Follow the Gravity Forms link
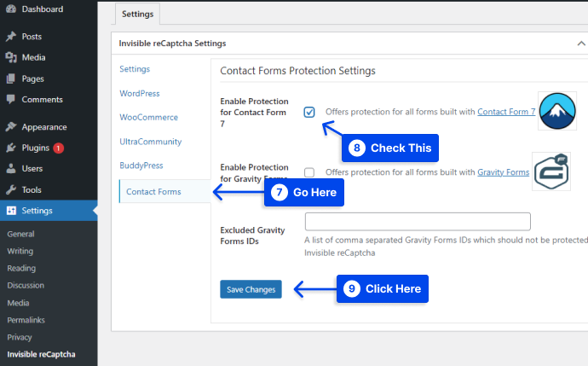The height and width of the screenshot is (366, 588). (x=504, y=172)
